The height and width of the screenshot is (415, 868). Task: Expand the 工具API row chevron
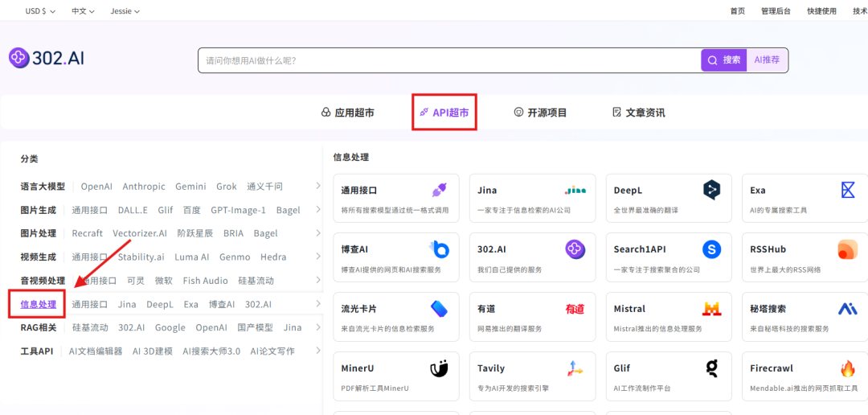pos(318,351)
